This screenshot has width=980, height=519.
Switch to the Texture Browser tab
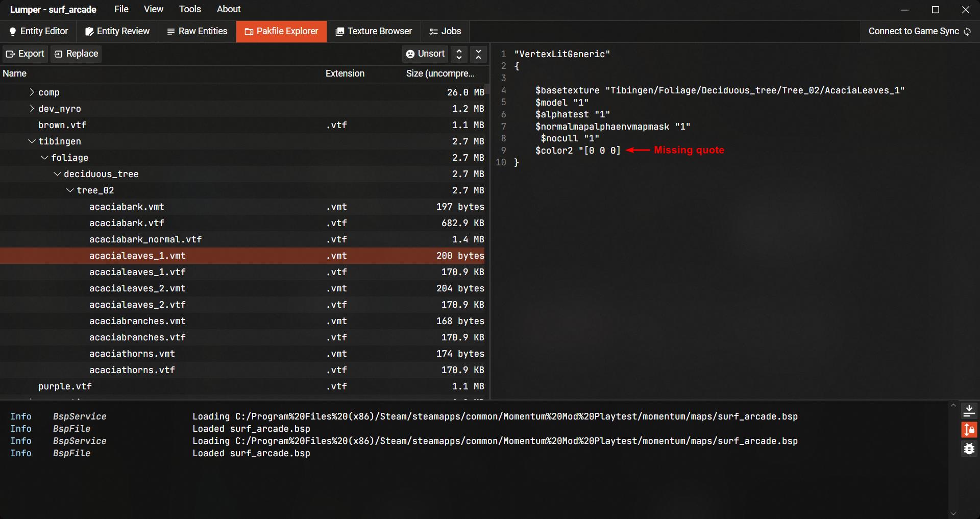tap(374, 31)
